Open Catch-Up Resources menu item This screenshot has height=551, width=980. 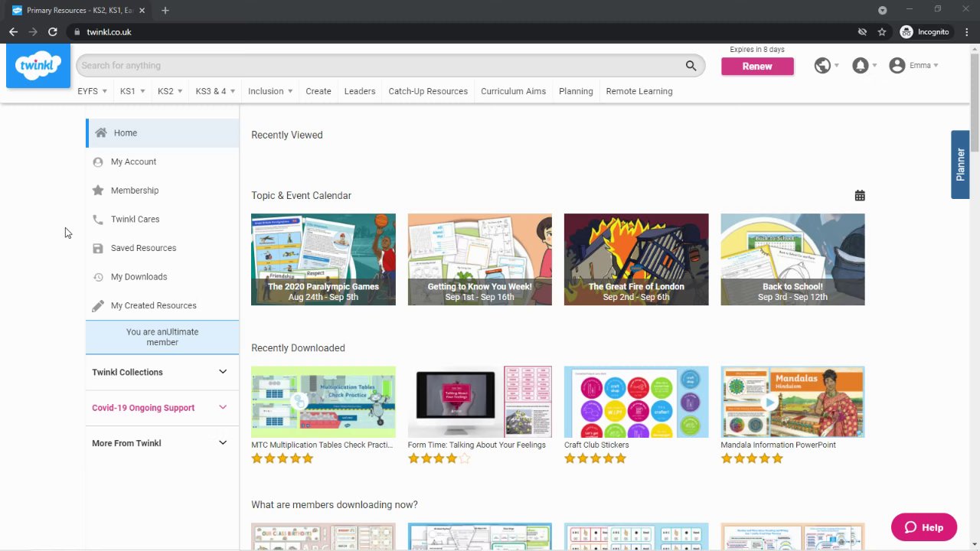[428, 91]
